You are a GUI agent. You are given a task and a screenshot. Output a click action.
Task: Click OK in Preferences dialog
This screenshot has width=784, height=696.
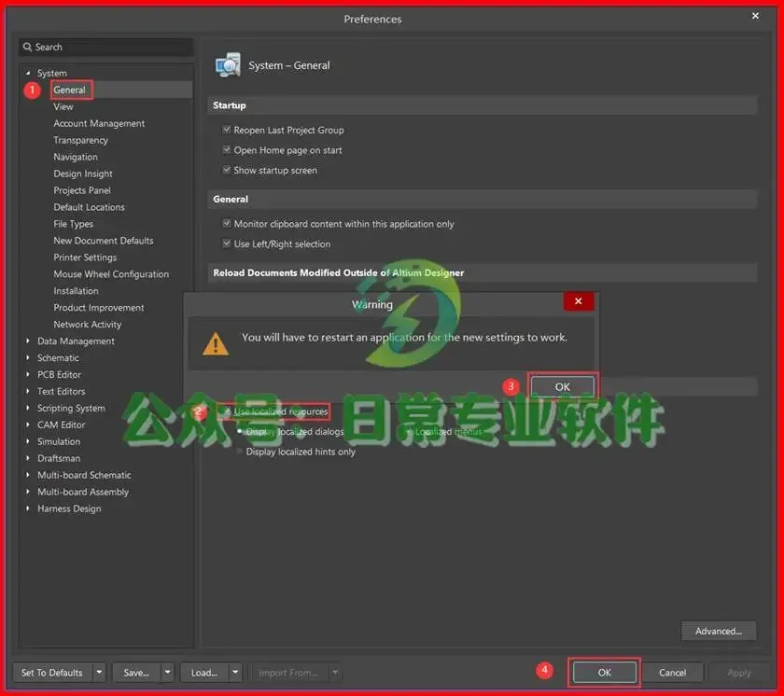(x=605, y=673)
